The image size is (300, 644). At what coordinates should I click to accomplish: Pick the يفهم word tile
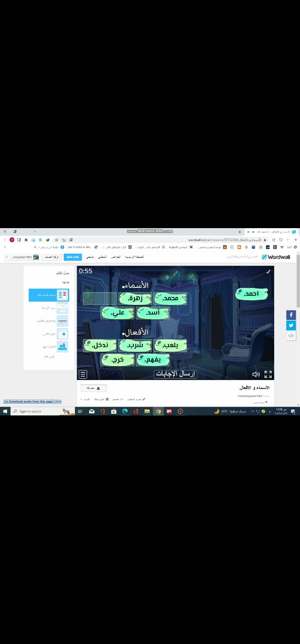[153, 359]
